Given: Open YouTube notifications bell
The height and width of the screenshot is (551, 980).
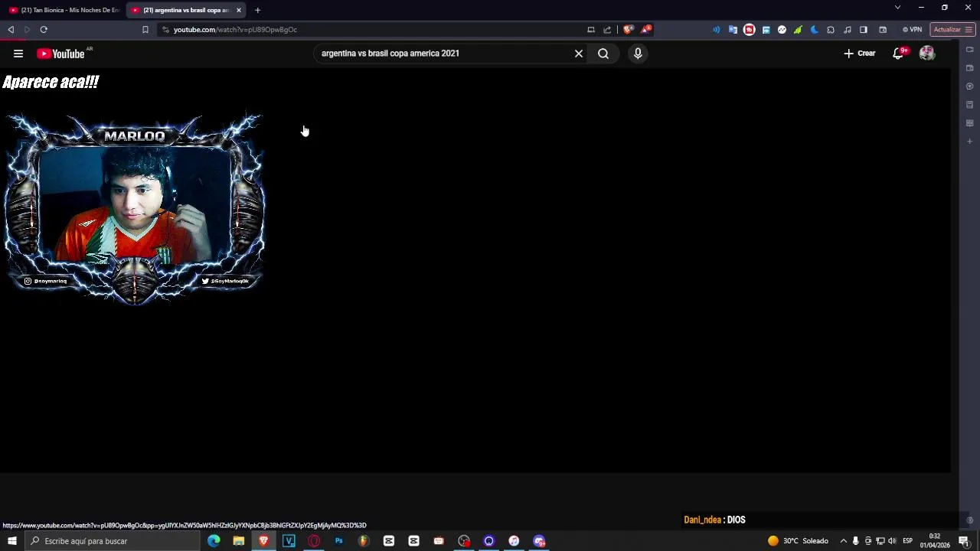Looking at the screenshot, I should 899,54.
